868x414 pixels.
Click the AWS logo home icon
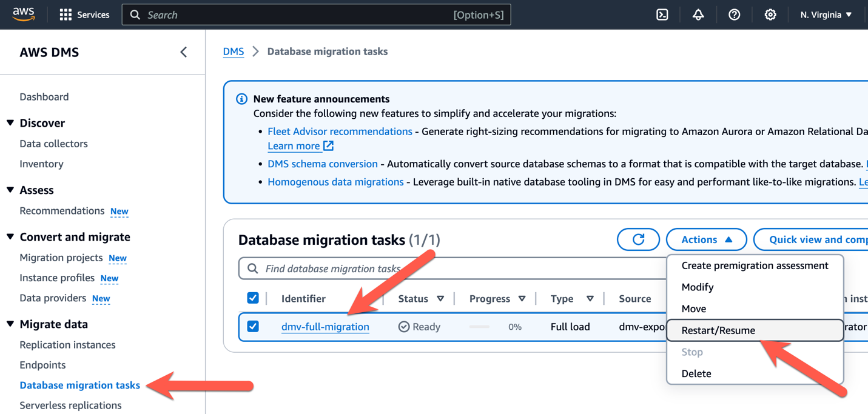[24, 14]
